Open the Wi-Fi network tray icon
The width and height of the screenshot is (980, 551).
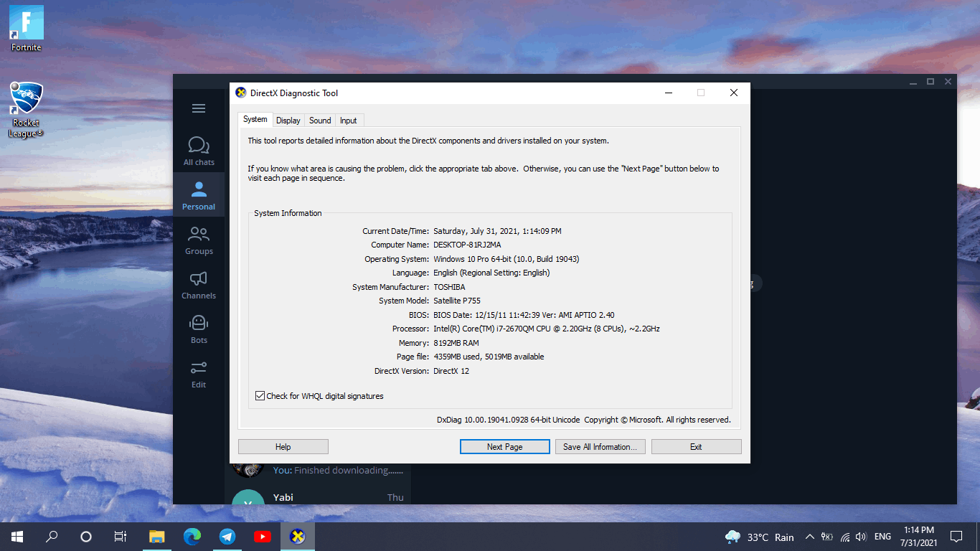[x=844, y=537]
